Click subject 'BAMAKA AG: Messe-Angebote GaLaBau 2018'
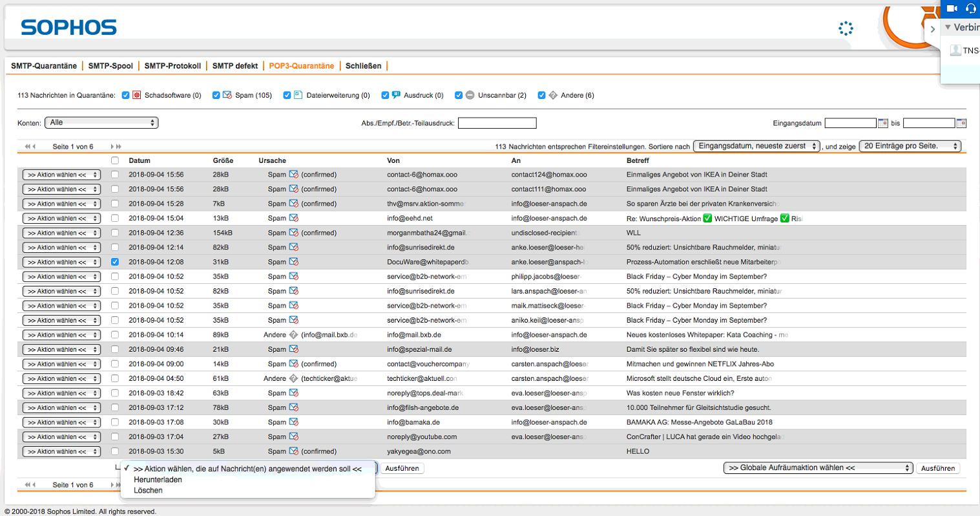This screenshot has height=516, width=980. [x=699, y=422]
